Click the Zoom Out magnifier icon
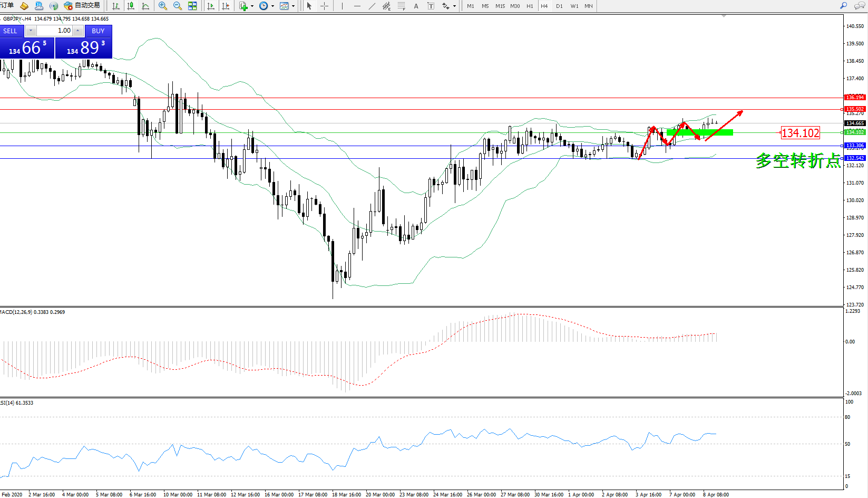This screenshot has height=498, width=868. point(178,6)
